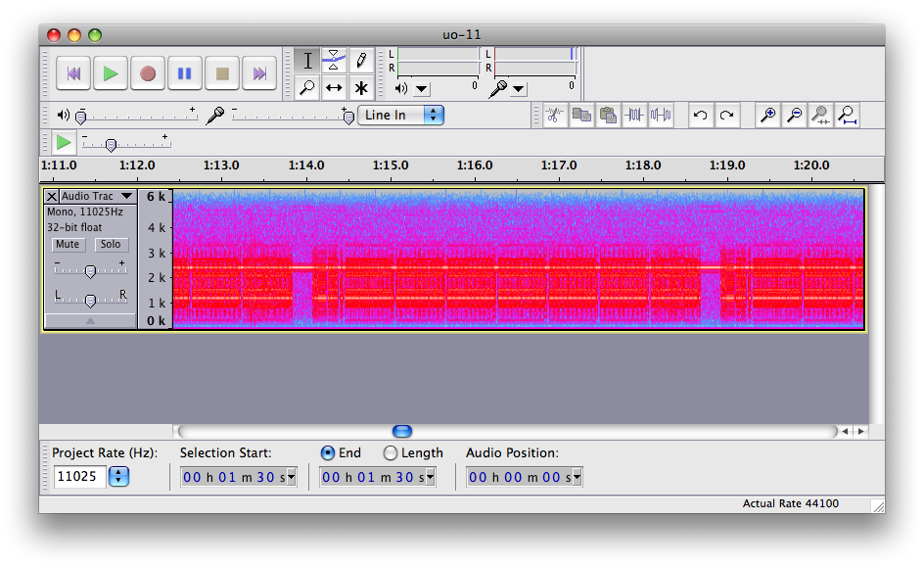Click the Zoom In magnifier
924x567 pixels.
767,115
